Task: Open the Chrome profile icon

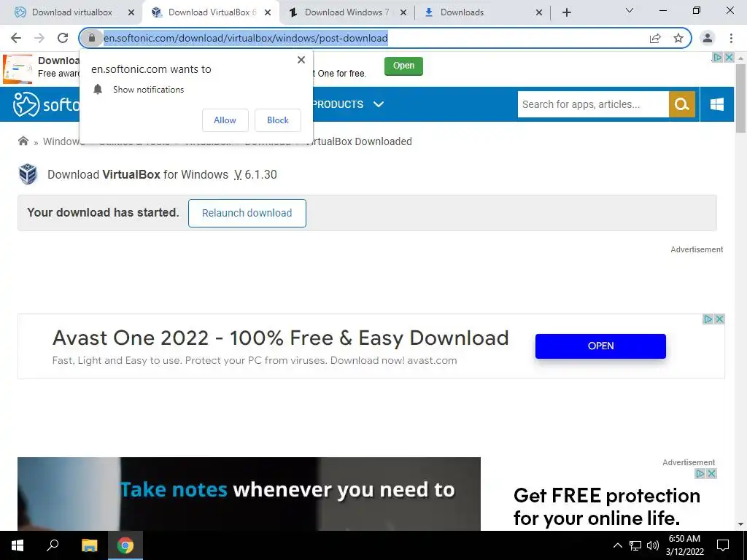Action: click(708, 38)
